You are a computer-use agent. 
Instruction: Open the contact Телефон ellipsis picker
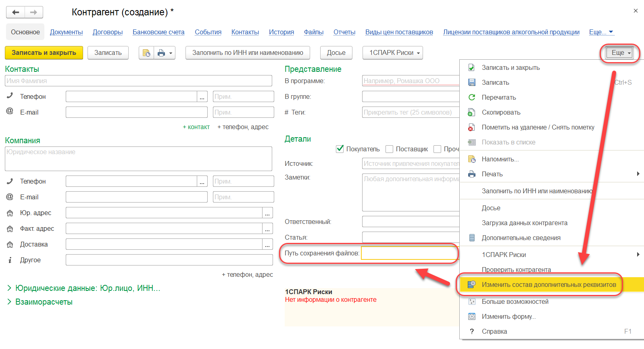click(x=202, y=96)
